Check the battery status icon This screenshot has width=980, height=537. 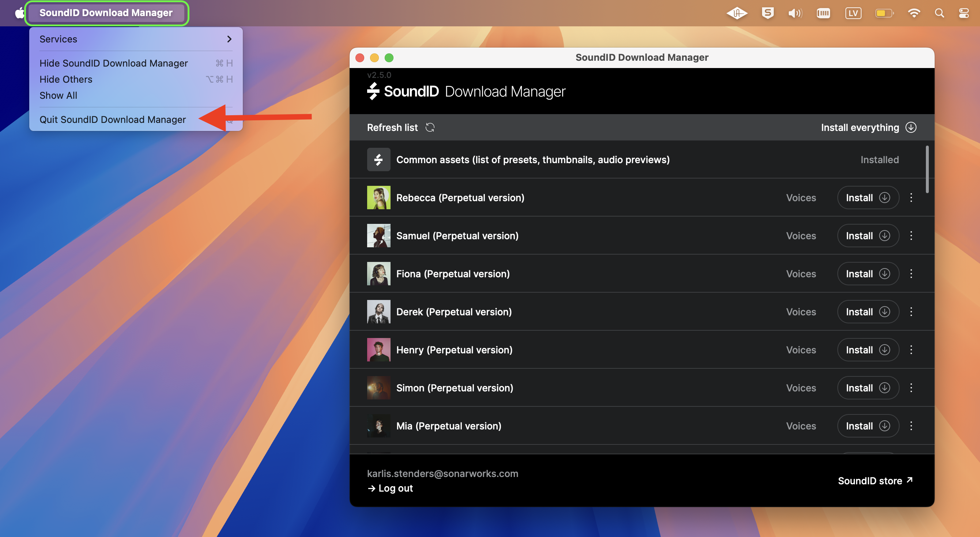(884, 13)
